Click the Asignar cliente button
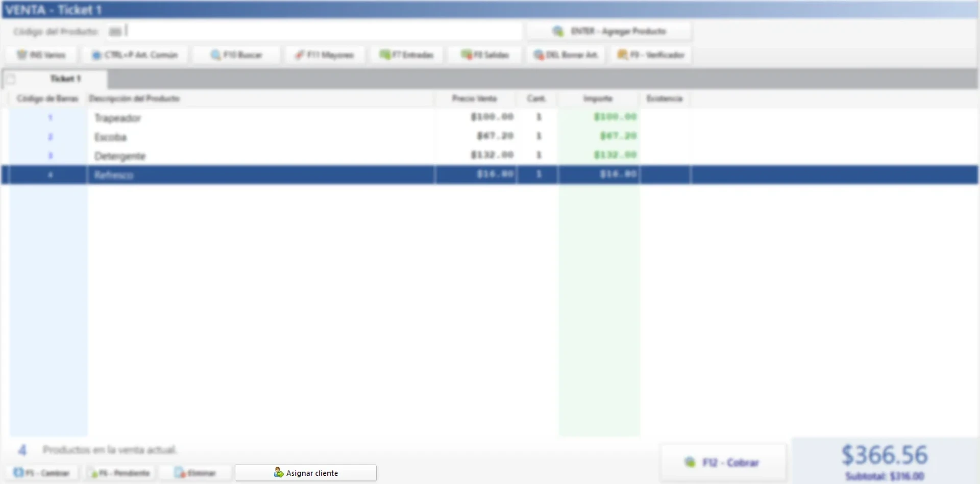980x484 pixels. 306,473
